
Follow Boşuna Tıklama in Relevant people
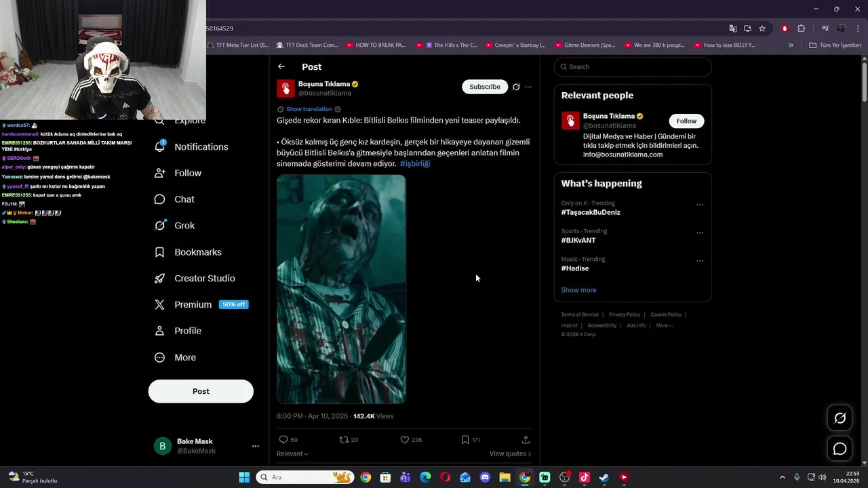pyautogui.click(x=686, y=121)
